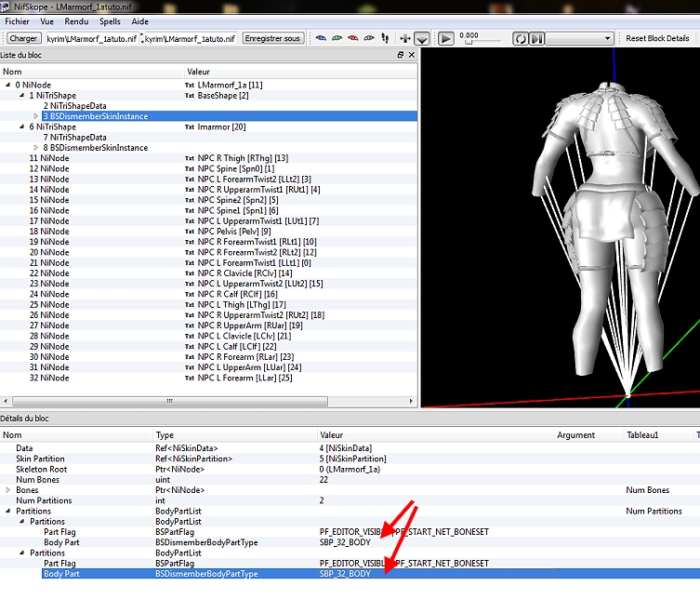Activate Walk mode footprints icon
700x599 pixels.
coord(385,38)
